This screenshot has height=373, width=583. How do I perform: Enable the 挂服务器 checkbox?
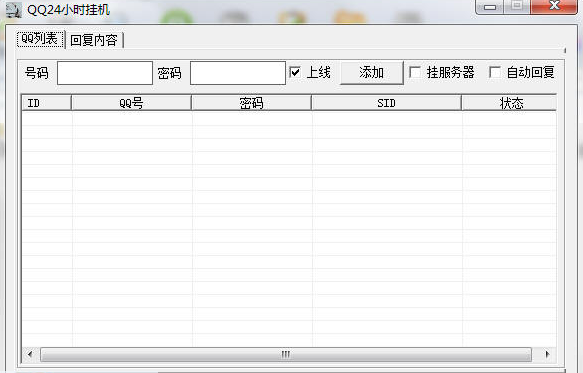tap(415, 72)
